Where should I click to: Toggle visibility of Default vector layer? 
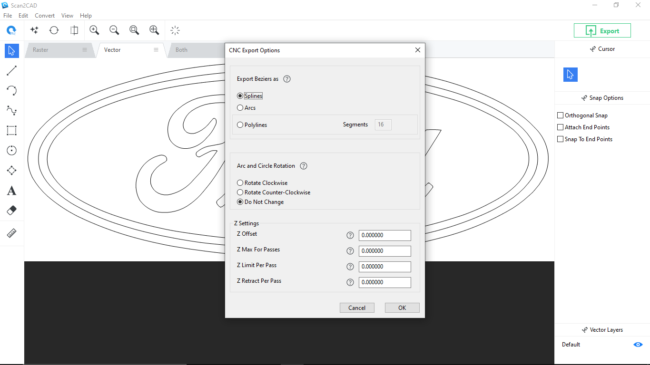638,345
